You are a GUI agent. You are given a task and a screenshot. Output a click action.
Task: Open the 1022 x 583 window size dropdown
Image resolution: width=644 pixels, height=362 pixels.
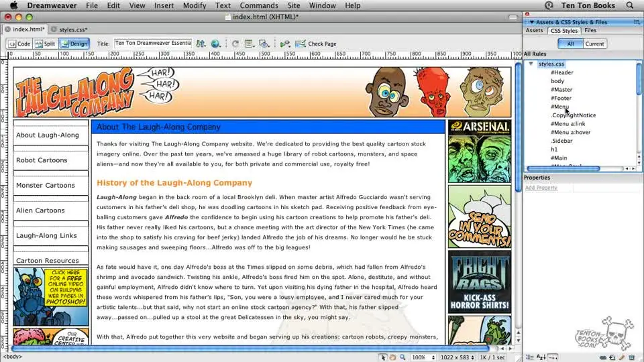tap(457, 357)
